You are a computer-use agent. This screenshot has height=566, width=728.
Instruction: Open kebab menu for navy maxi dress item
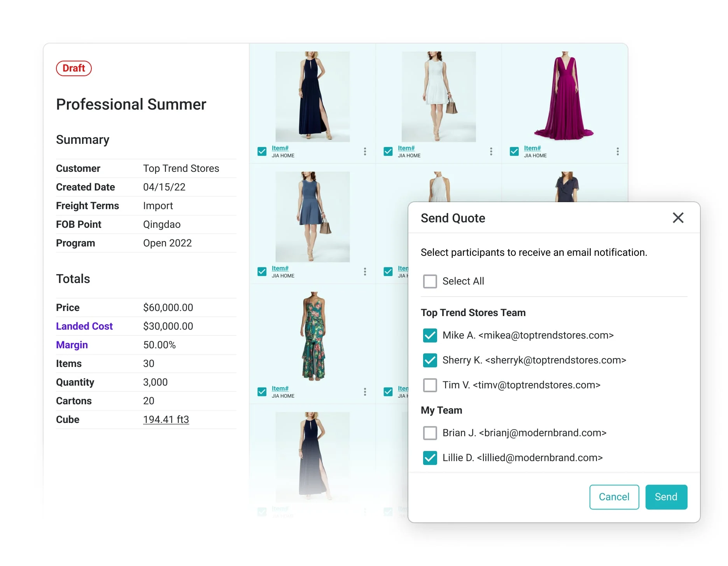[365, 151]
